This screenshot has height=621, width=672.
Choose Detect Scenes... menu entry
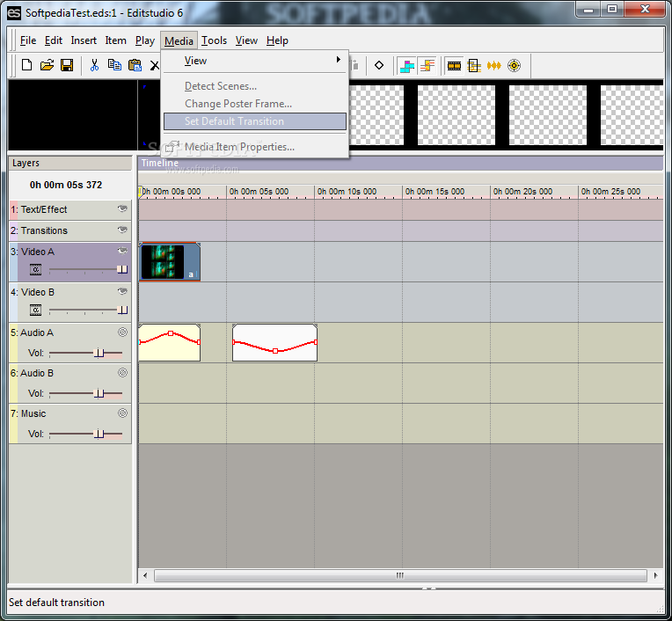254,86
